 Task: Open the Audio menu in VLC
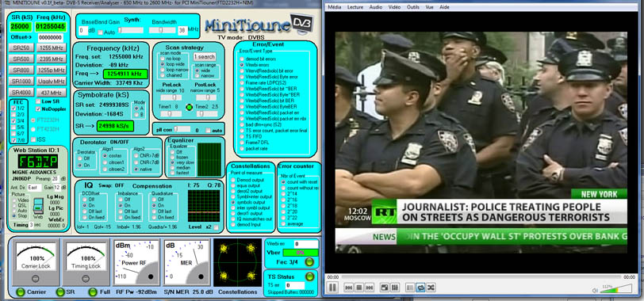(375, 7)
